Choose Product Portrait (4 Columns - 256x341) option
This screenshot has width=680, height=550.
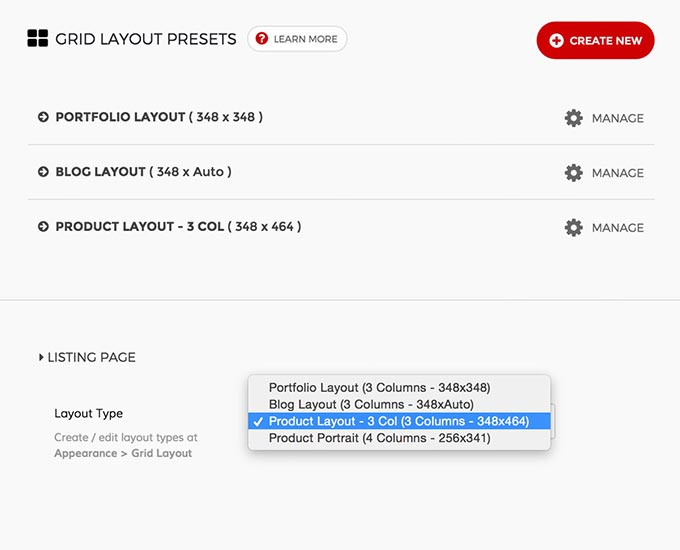(x=399, y=438)
